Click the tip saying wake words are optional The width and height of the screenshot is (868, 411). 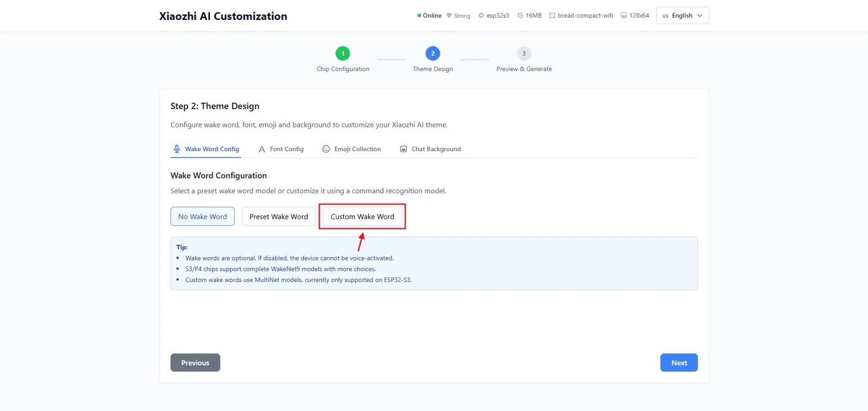(290, 258)
